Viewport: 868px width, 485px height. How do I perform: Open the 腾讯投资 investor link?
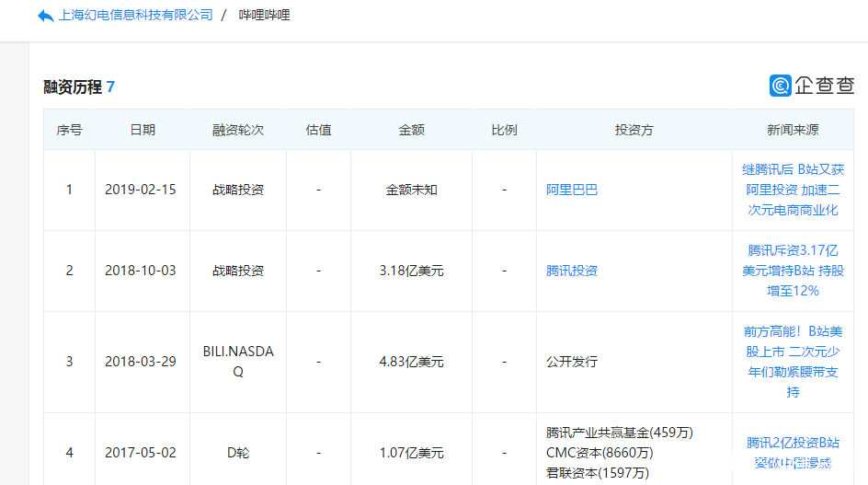(572, 271)
